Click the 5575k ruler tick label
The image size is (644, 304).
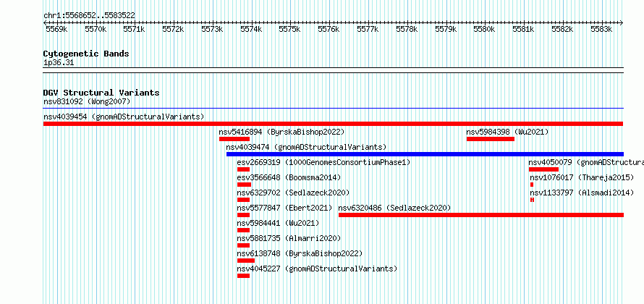(290, 30)
